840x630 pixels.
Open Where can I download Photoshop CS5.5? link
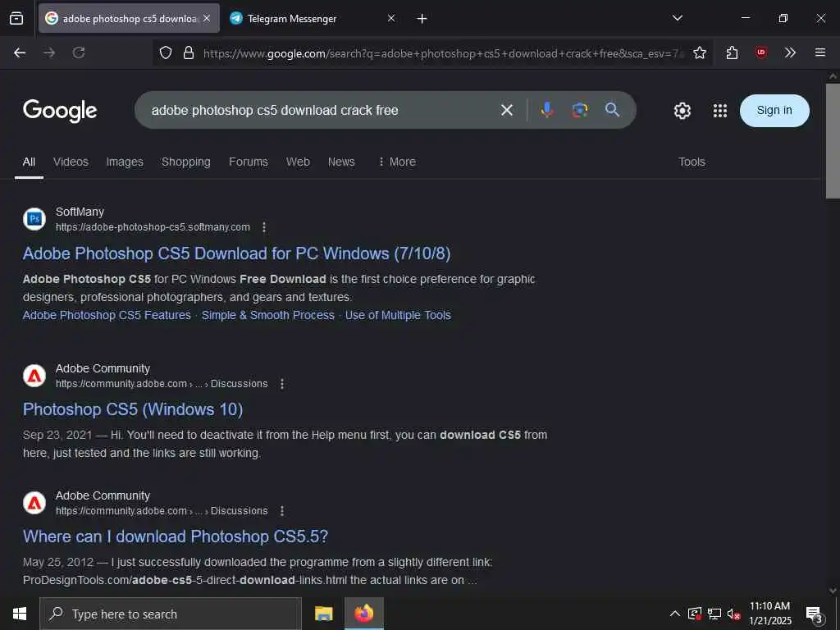(x=176, y=536)
